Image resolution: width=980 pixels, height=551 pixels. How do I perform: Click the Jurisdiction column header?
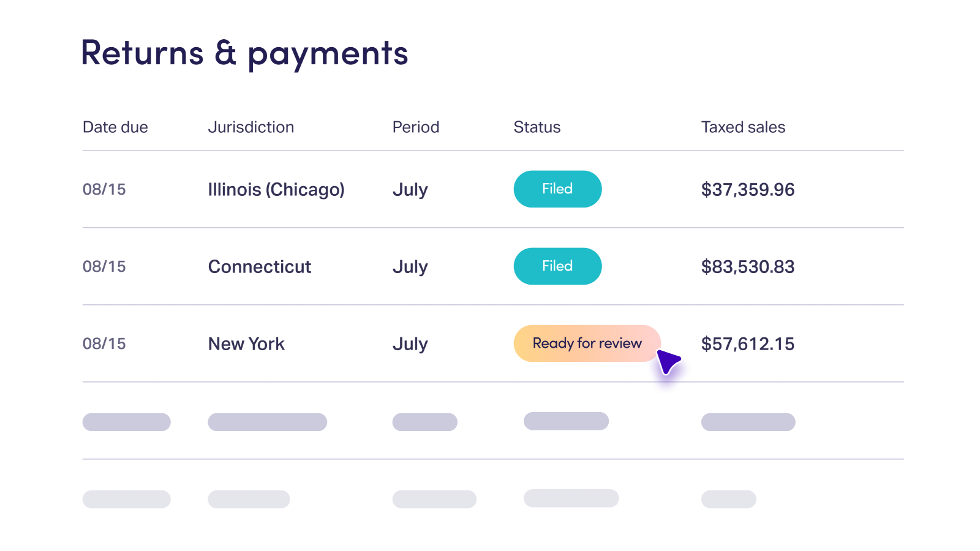251,127
